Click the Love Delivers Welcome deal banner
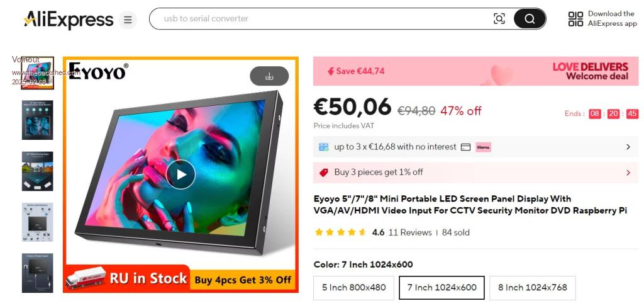 tap(475, 71)
